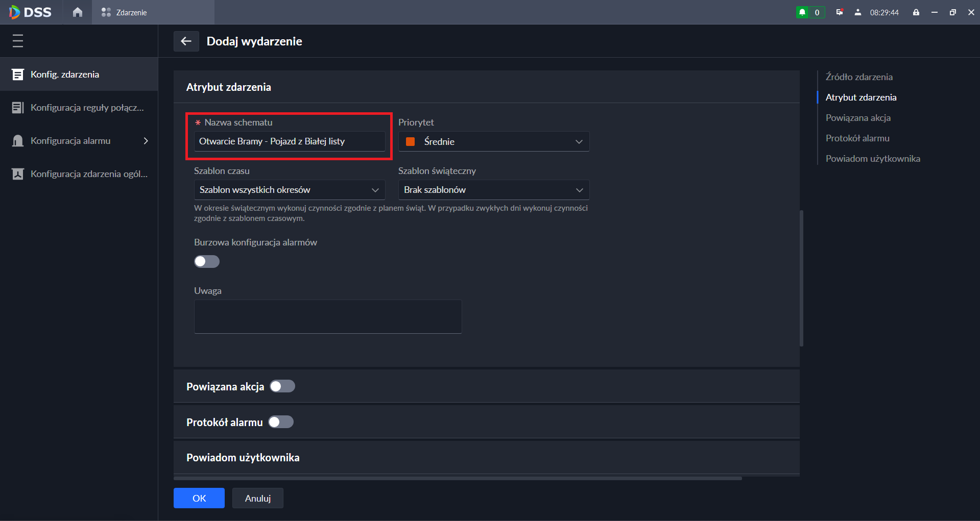980x521 pixels.
Task: Click the monitor alert icon in title bar
Action: point(839,12)
